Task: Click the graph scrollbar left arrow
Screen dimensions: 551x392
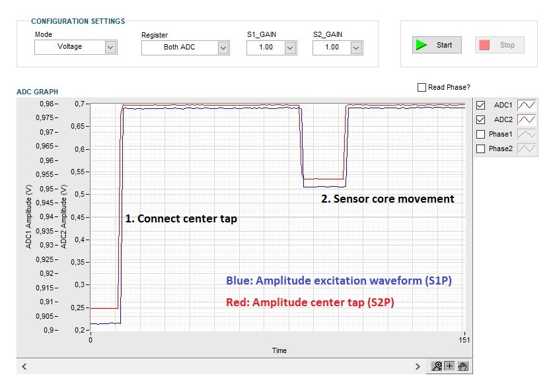Action: (24, 367)
